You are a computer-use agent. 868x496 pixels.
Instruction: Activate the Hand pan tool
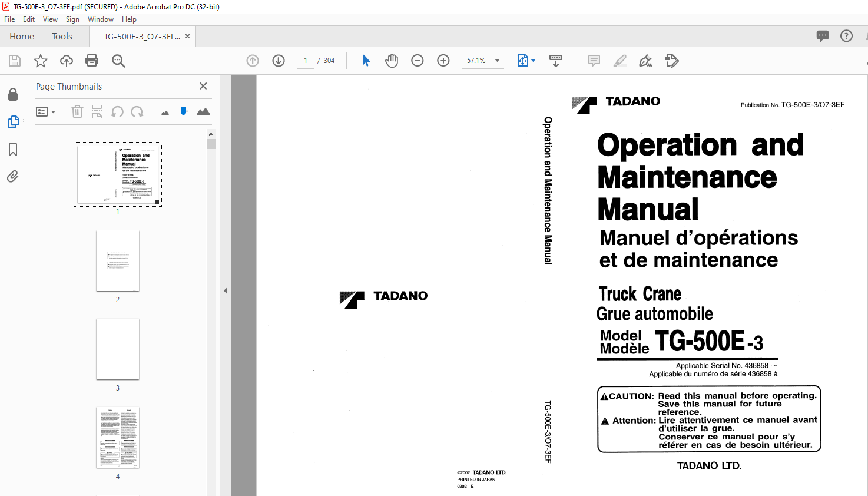(x=392, y=61)
